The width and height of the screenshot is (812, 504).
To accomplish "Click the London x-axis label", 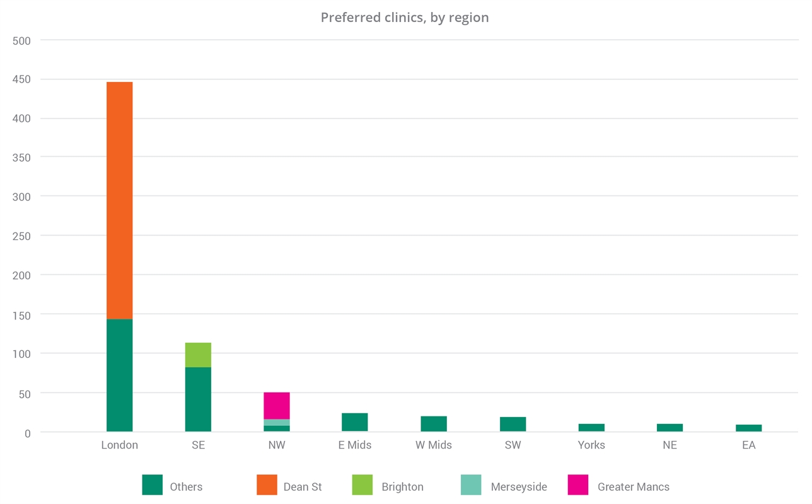I will pyautogui.click(x=120, y=445).
